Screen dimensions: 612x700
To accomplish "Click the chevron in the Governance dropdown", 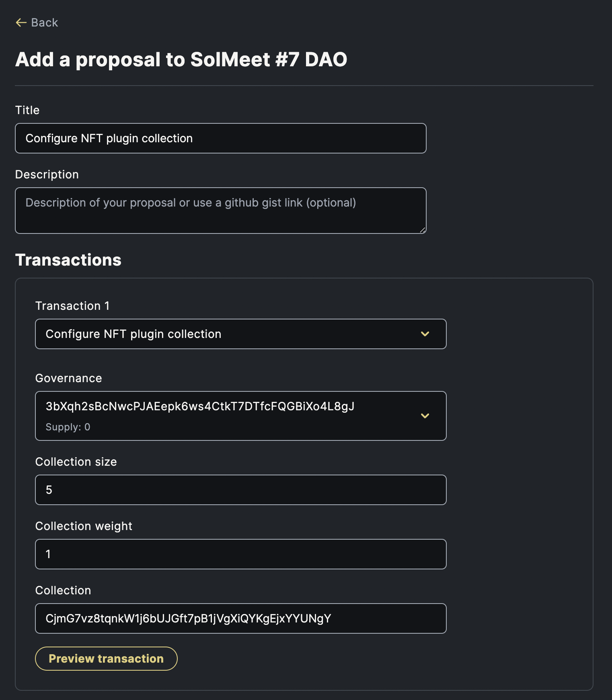I will pos(425,416).
